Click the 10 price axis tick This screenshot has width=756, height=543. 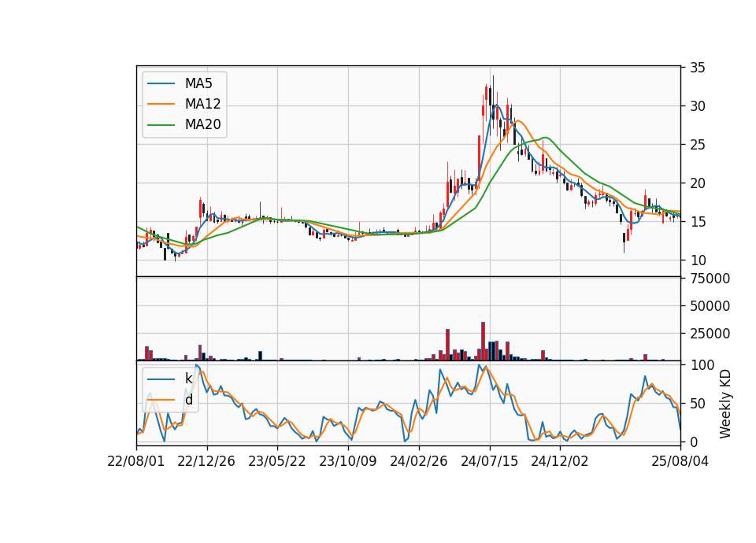(698, 260)
